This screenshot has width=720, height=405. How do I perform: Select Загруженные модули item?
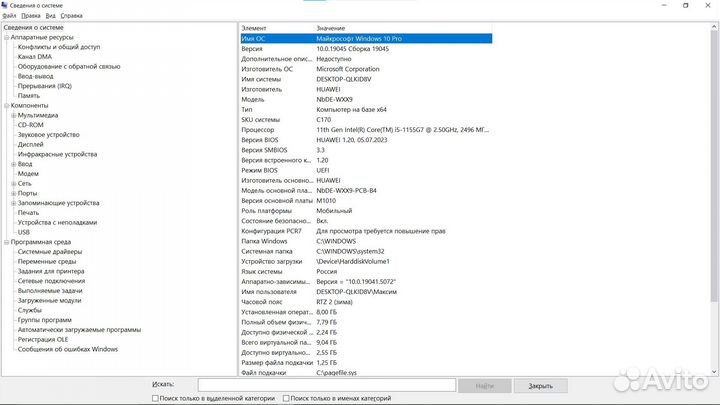click(50, 300)
